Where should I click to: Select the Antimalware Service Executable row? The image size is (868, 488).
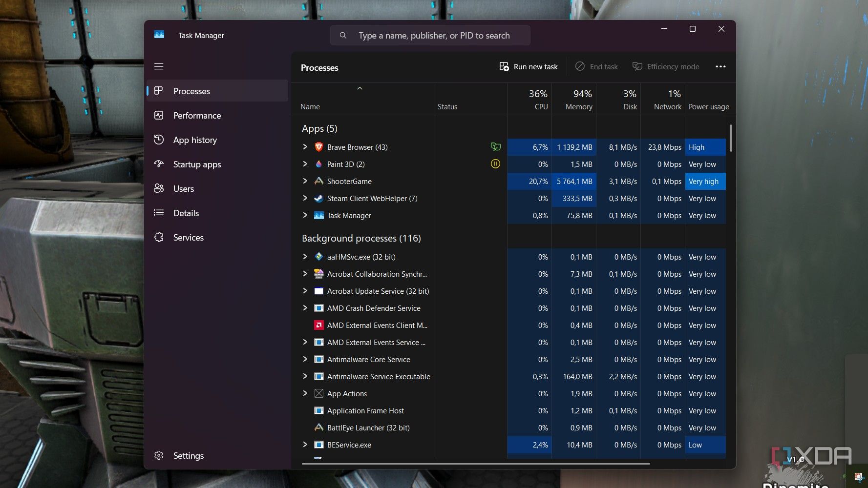pyautogui.click(x=508, y=376)
